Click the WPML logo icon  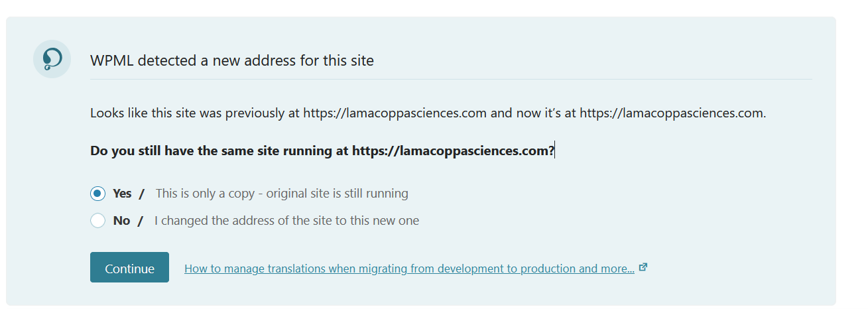click(52, 59)
